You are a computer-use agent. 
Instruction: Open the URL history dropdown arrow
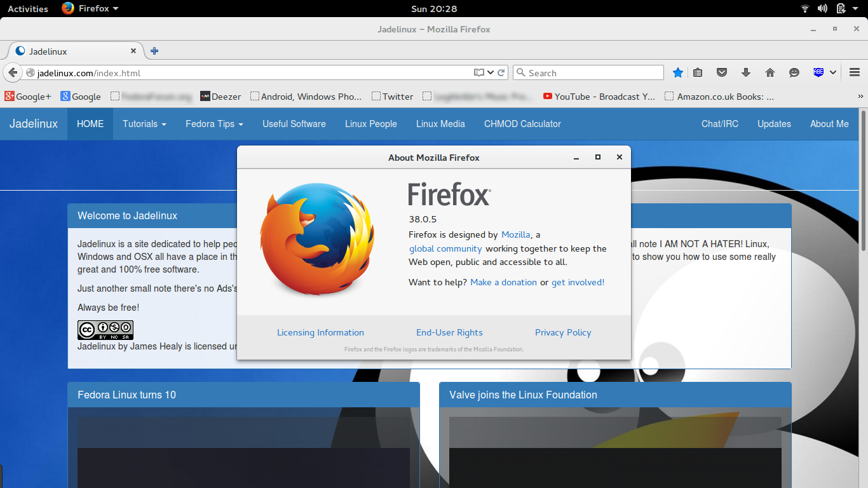491,73
